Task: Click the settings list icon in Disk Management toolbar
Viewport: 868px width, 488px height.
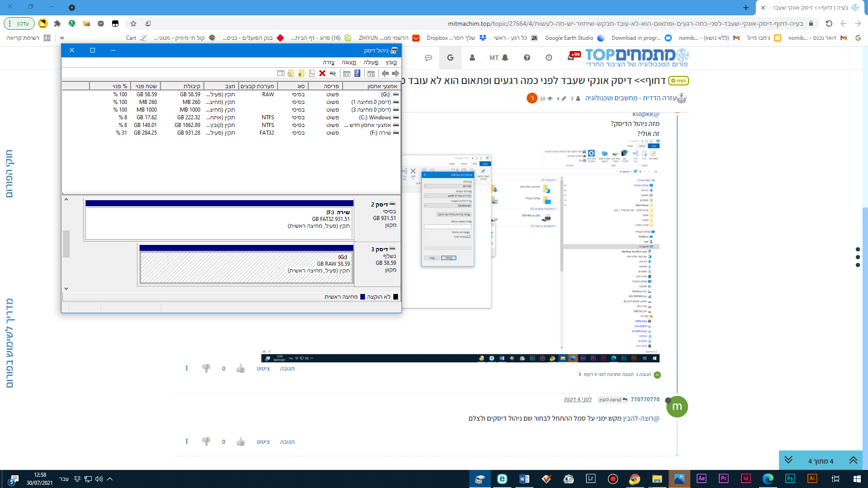Action: coord(280,74)
